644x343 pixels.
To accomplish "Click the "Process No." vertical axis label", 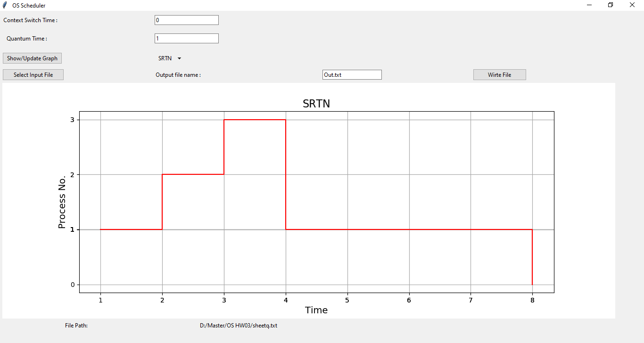I will tap(62, 202).
